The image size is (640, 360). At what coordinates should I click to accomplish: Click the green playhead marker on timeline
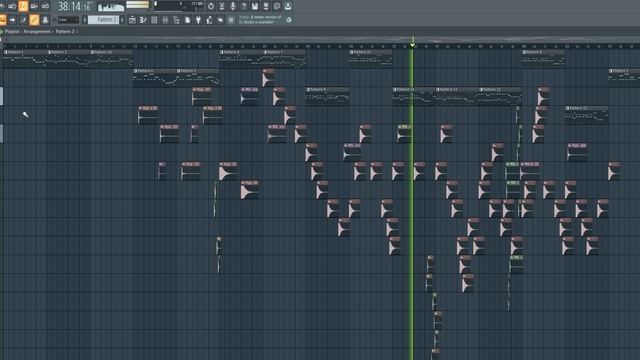point(412,44)
